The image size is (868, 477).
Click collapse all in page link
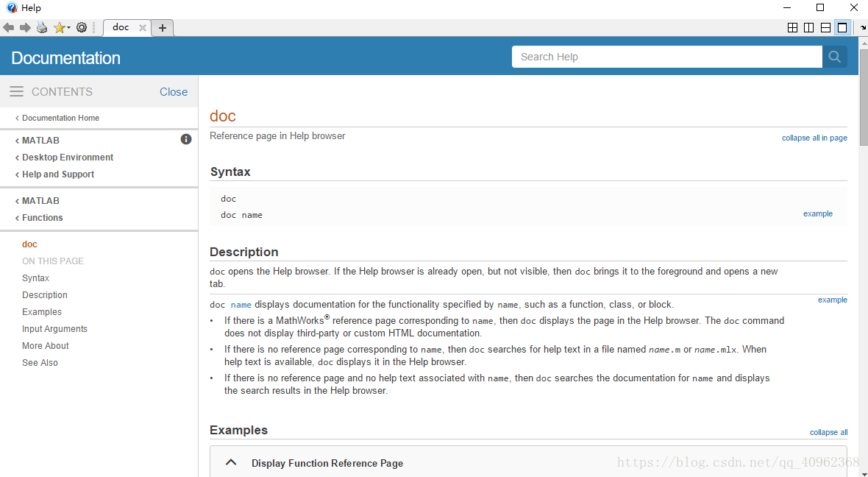pyautogui.click(x=814, y=138)
